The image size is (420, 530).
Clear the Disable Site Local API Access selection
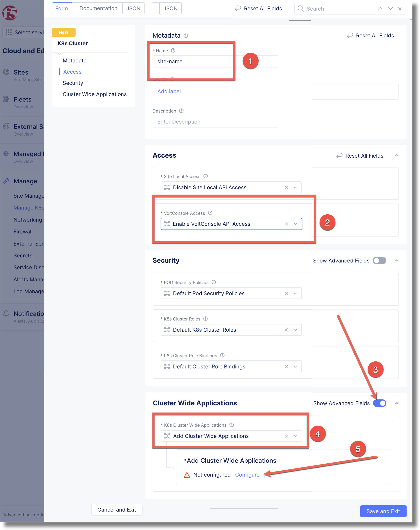tap(286, 187)
